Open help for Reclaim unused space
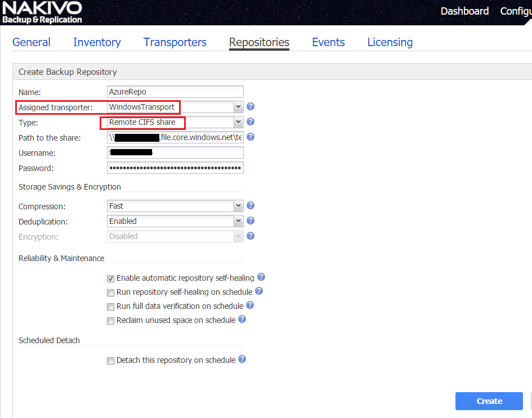The height and width of the screenshot is (418, 532). (242, 319)
